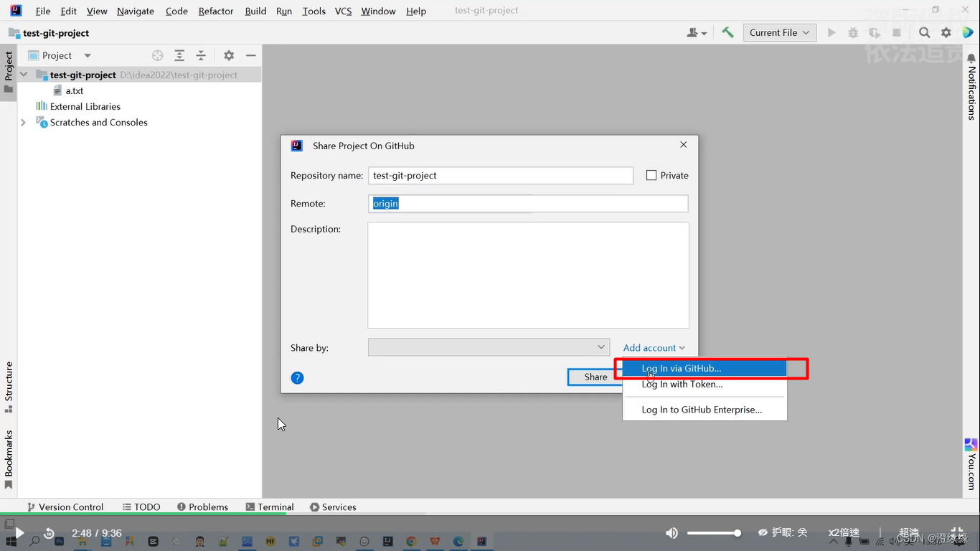Open the VCS menu
980x551 pixels.
pyautogui.click(x=343, y=11)
